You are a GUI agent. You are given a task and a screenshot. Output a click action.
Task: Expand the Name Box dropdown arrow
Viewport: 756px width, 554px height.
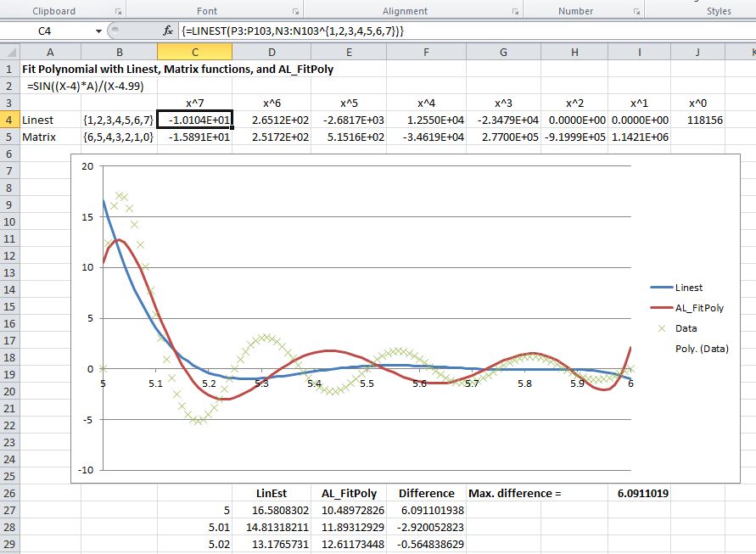99,31
